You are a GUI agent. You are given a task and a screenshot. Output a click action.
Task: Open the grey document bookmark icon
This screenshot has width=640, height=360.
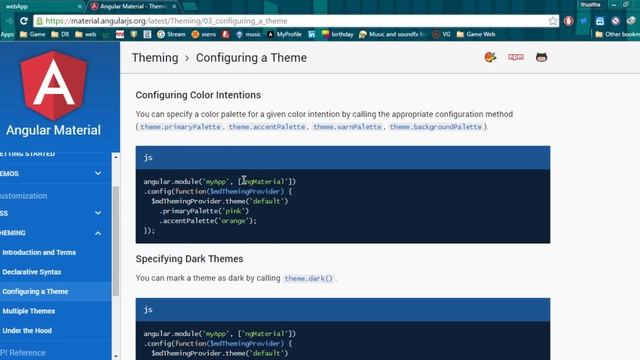tap(147, 34)
